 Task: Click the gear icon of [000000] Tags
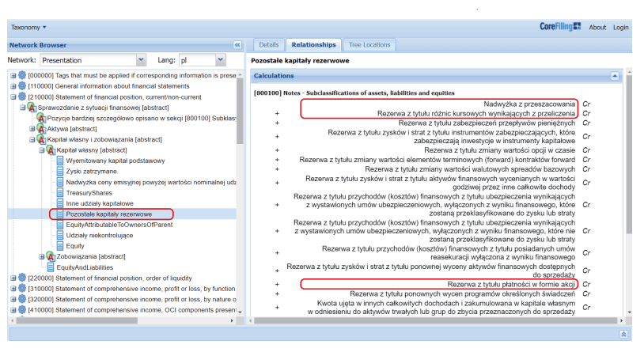(22, 75)
